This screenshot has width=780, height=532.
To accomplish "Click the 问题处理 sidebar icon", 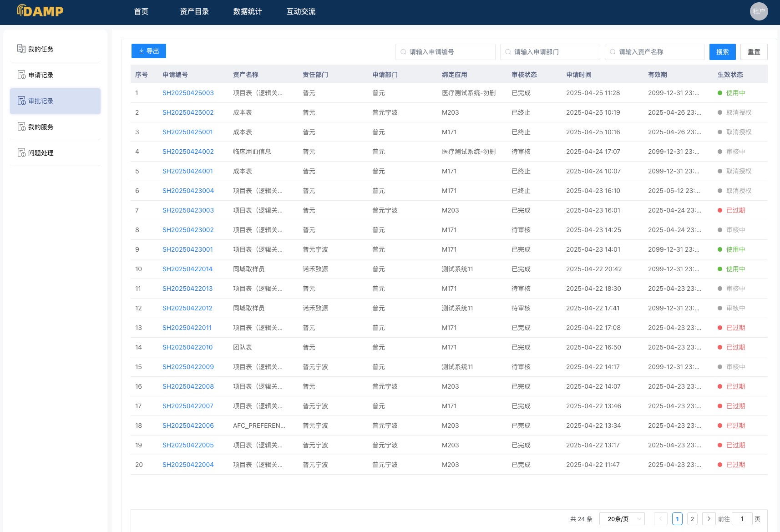I will pyautogui.click(x=21, y=153).
